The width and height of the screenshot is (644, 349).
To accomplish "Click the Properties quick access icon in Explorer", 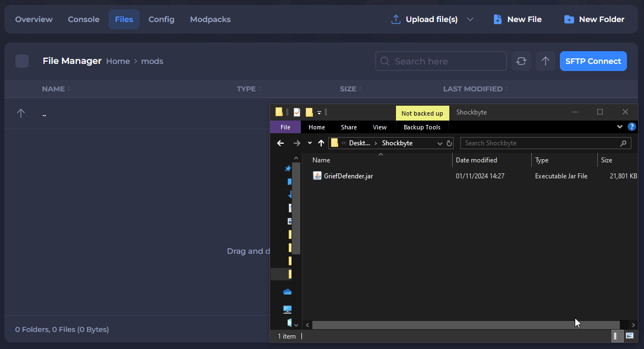I will click(x=297, y=112).
